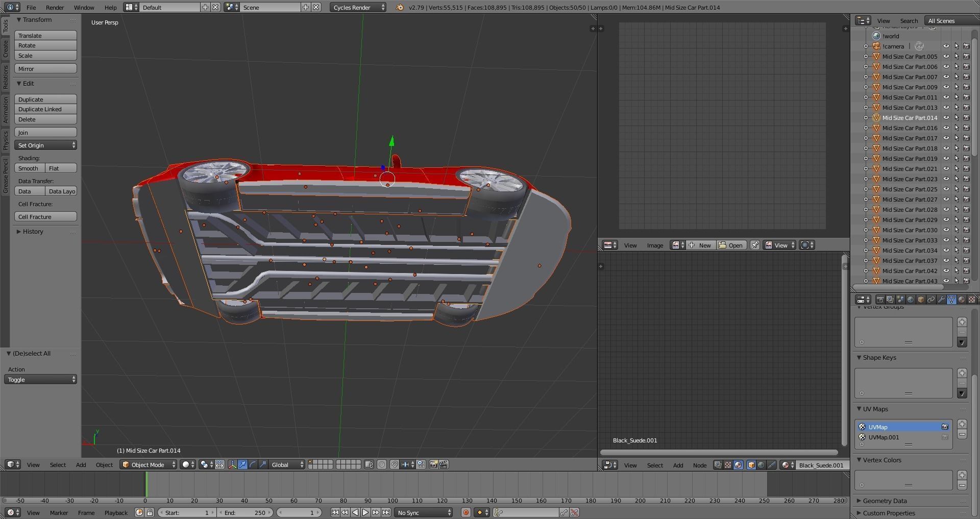Open the Material properties tab
This screenshot has height=519, width=980.
[962, 300]
